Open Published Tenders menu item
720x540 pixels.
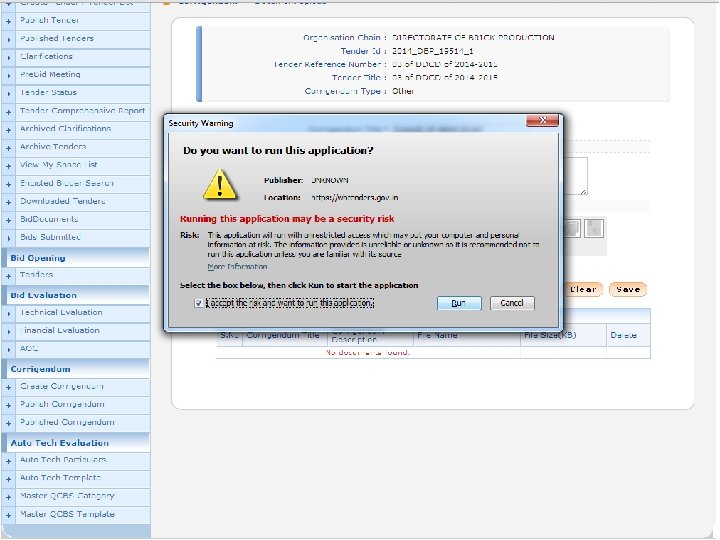tap(56, 39)
